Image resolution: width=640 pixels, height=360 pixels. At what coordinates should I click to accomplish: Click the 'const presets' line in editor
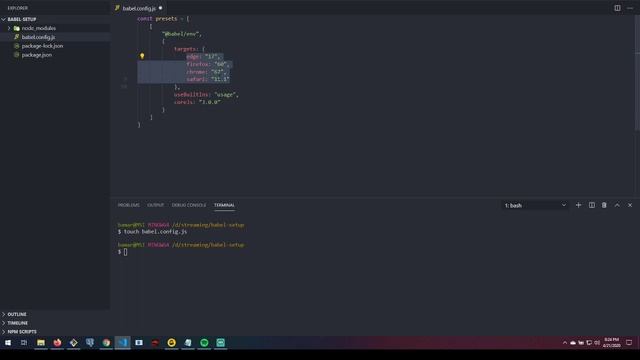coord(163,19)
